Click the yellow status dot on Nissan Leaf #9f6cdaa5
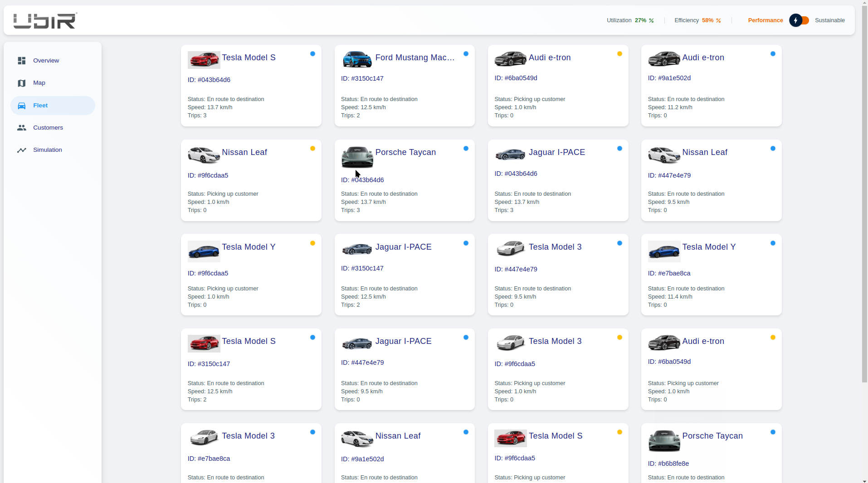The height and width of the screenshot is (483, 868). click(x=312, y=149)
